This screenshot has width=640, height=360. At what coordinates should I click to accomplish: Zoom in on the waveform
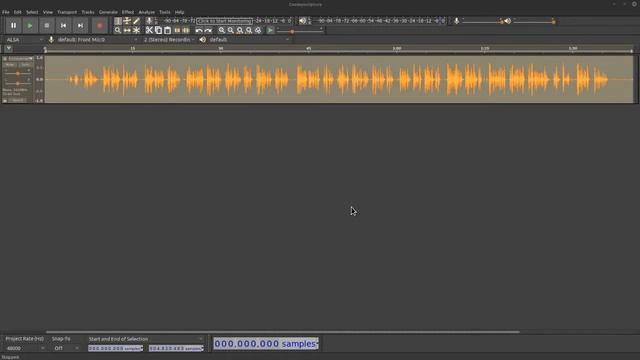[x=222, y=30]
